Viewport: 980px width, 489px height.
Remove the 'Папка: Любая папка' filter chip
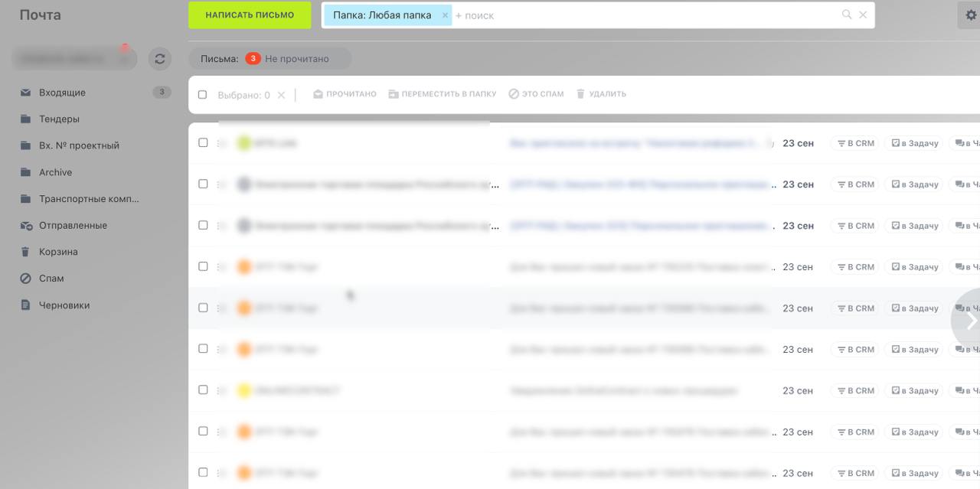[445, 15]
